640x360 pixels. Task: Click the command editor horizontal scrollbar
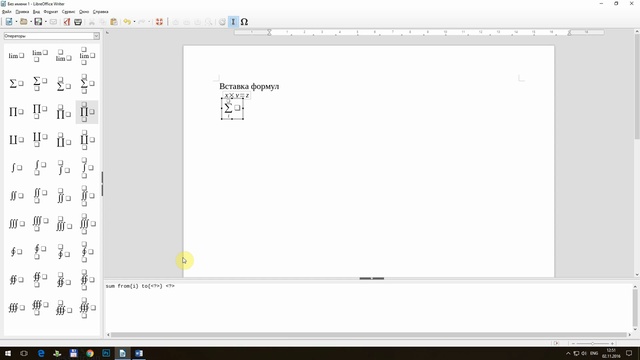[x=368, y=335]
